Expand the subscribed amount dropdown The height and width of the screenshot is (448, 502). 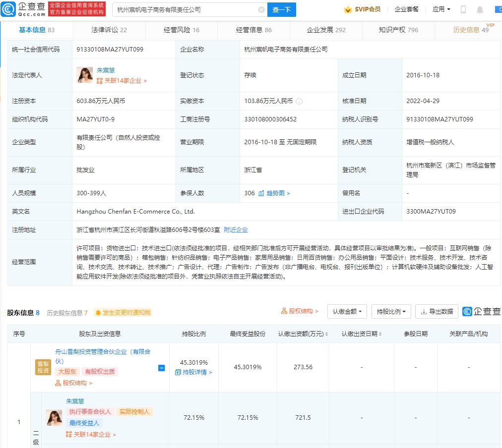[347, 312]
